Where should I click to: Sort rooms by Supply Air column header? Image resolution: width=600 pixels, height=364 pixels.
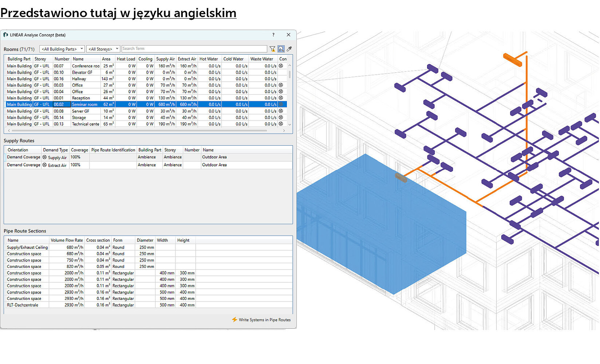pyautogui.click(x=165, y=59)
